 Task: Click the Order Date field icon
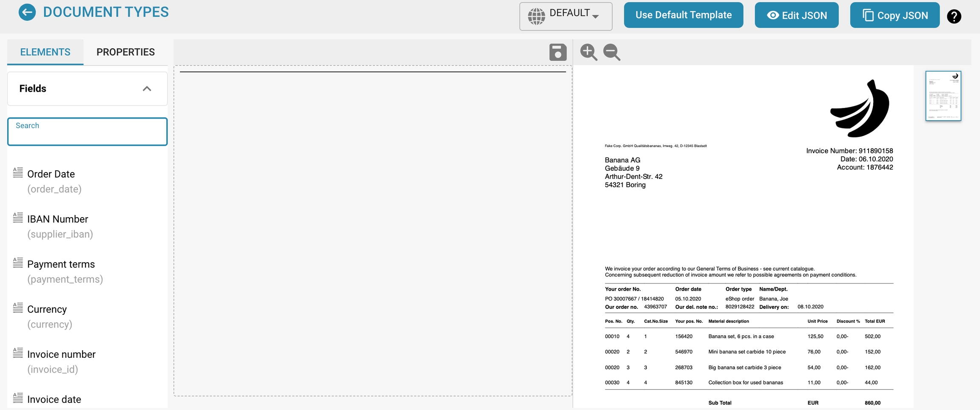pos(18,172)
